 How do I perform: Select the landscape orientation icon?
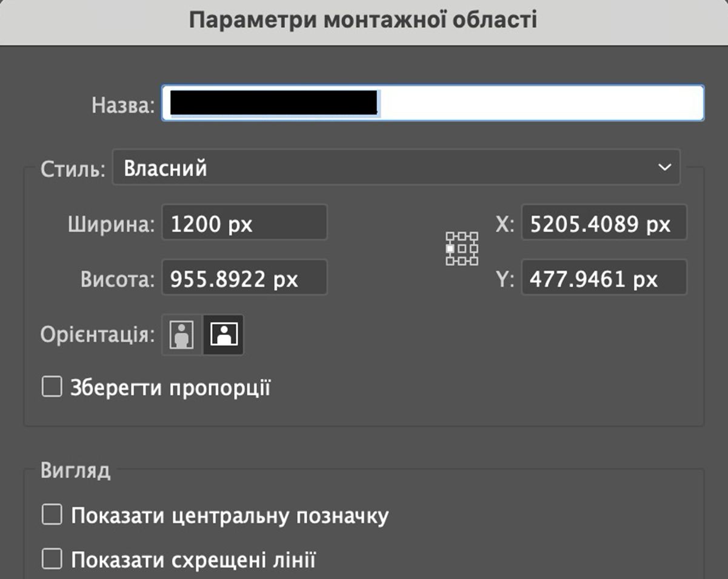point(224,334)
